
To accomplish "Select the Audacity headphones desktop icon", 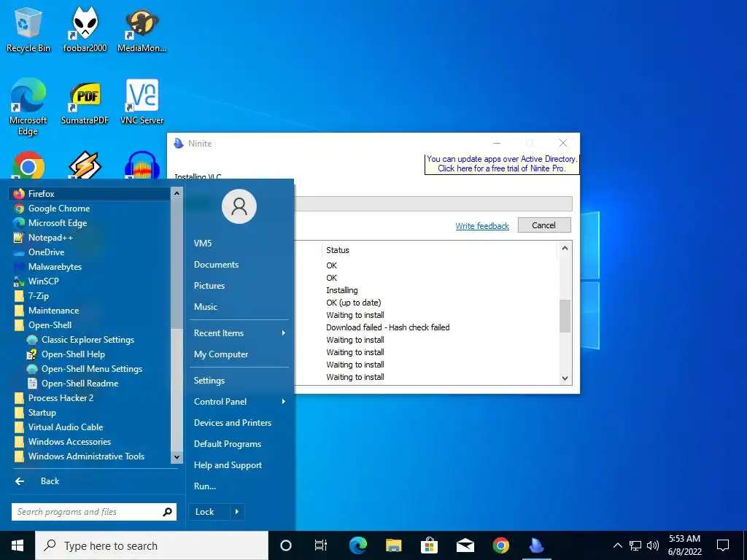I will 142,166.
